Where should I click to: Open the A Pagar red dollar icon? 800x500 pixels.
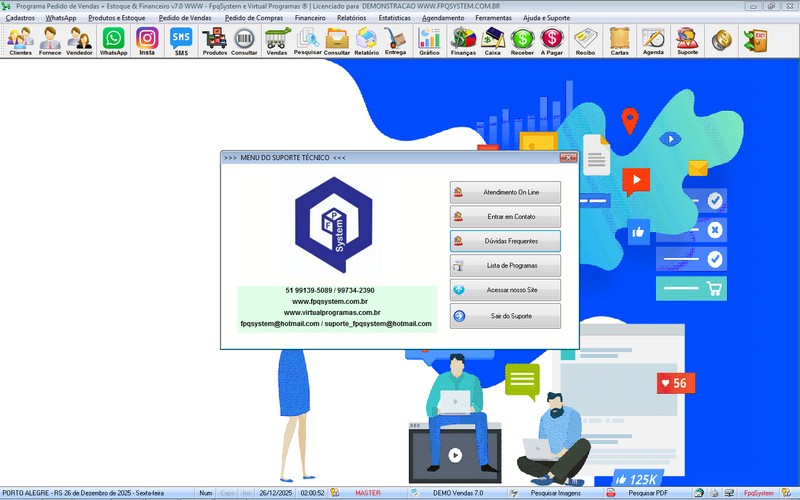point(552,41)
